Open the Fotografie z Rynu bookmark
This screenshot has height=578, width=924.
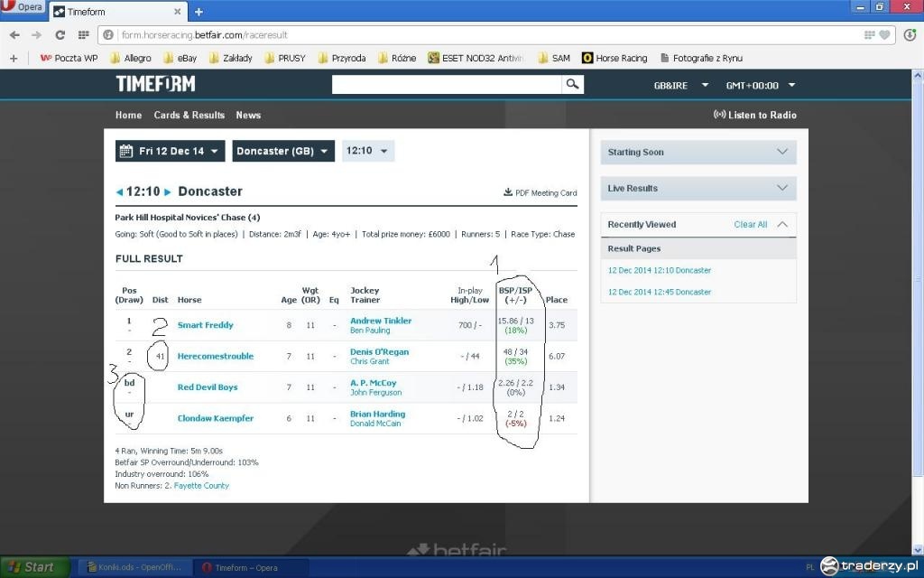(x=701, y=59)
